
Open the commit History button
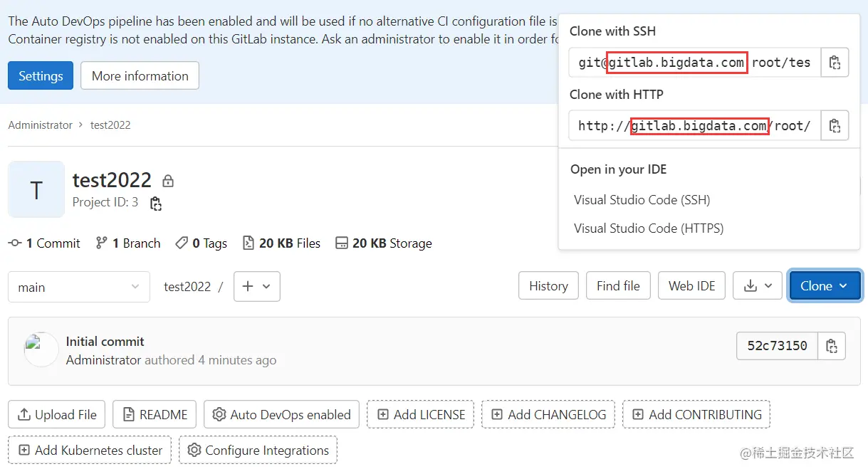point(548,286)
